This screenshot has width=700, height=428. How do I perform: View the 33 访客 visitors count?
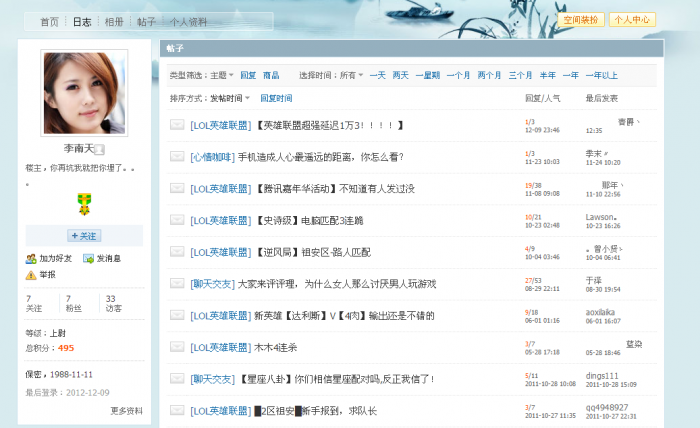pyautogui.click(x=114, y=303)
